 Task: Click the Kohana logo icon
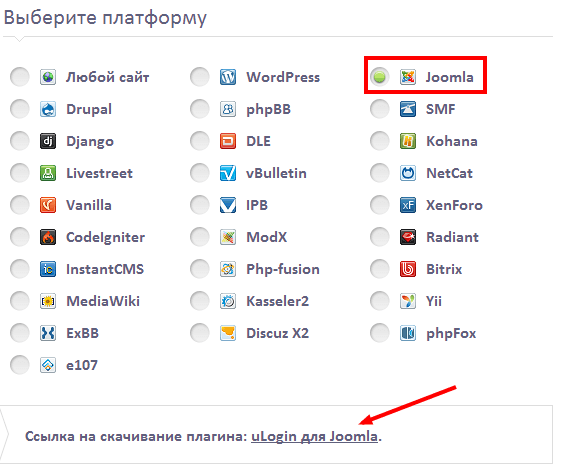pyautogui.click(x=408, y=141)
